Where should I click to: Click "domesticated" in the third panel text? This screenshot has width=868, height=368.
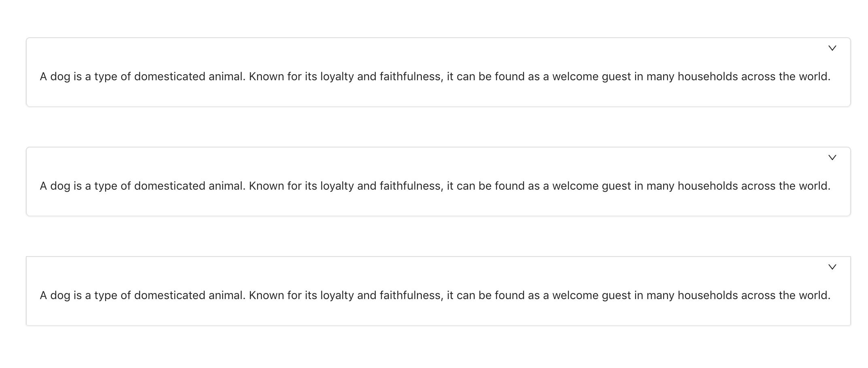pyautogui.click(x=170, y=295)
